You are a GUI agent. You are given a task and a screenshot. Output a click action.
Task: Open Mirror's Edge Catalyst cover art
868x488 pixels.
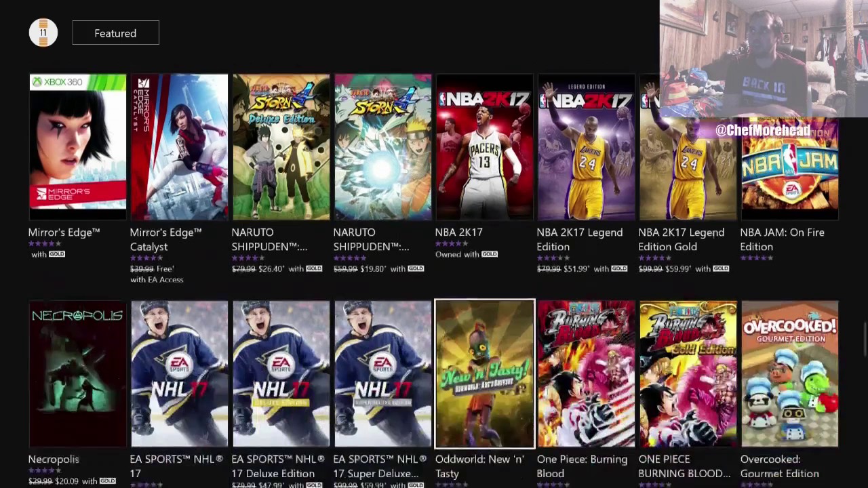click(x=180, y=147)
